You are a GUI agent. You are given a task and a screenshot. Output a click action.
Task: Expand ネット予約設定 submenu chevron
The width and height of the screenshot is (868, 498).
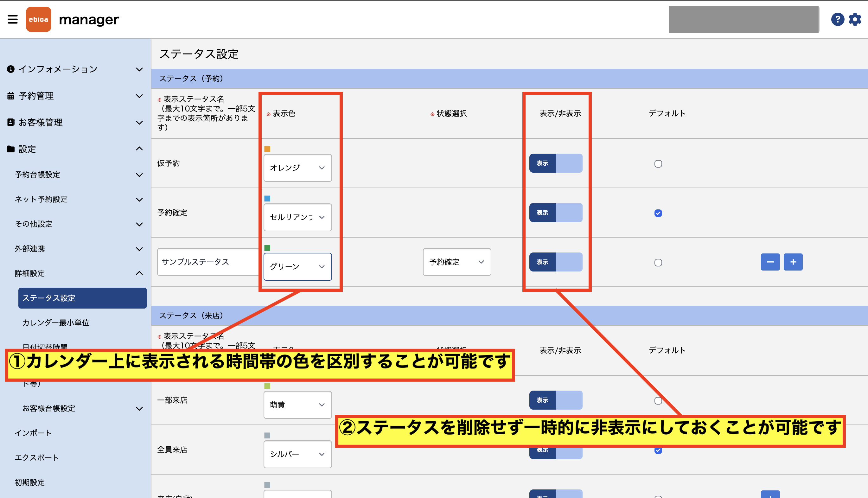[139, 200]
